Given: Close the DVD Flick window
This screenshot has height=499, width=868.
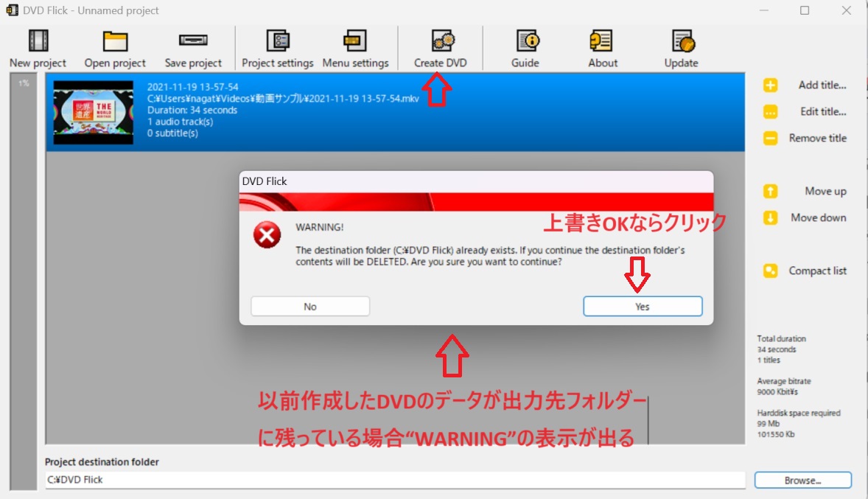Looking at the screenshot, I should 847,10.
